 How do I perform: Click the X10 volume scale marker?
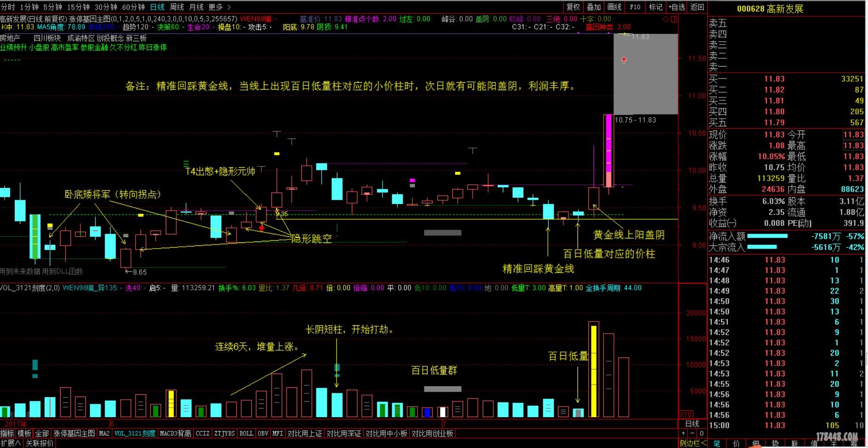click(686, 414)
